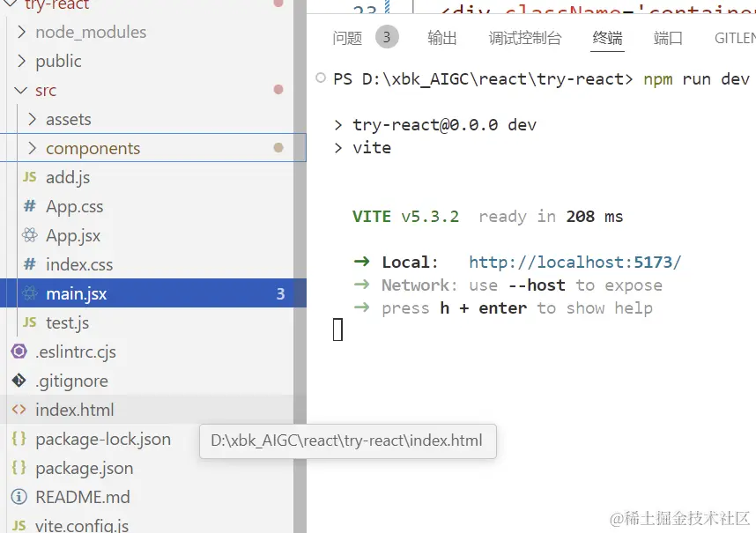The image size is (756, 533).
Task: Switch to the 终端 (Terminal) tab
Action: click(x=607, y=38)
